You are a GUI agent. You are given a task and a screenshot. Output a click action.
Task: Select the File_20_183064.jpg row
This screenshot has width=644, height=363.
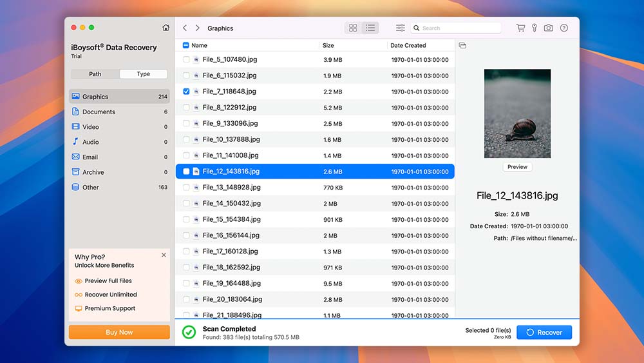315,299
